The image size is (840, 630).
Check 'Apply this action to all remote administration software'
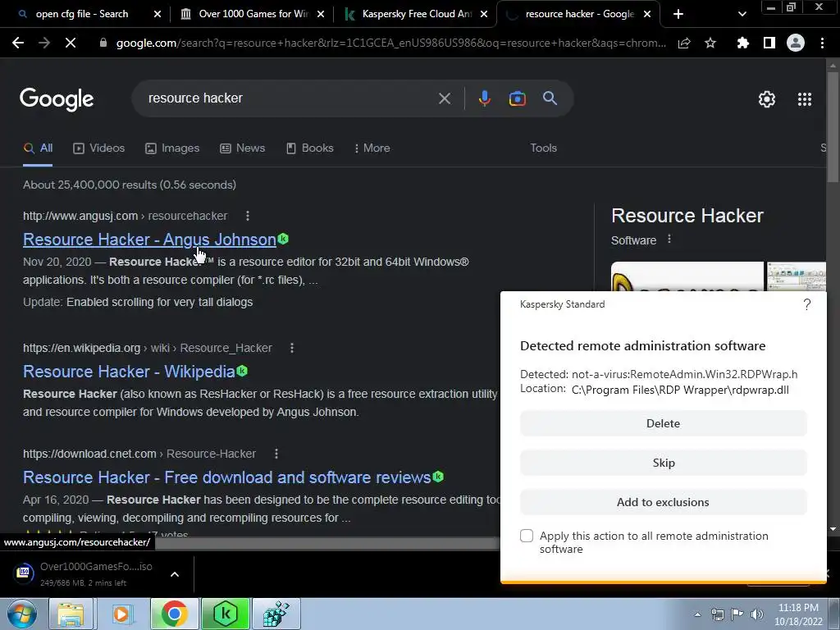pyautogui.click(x=527, y=536)
